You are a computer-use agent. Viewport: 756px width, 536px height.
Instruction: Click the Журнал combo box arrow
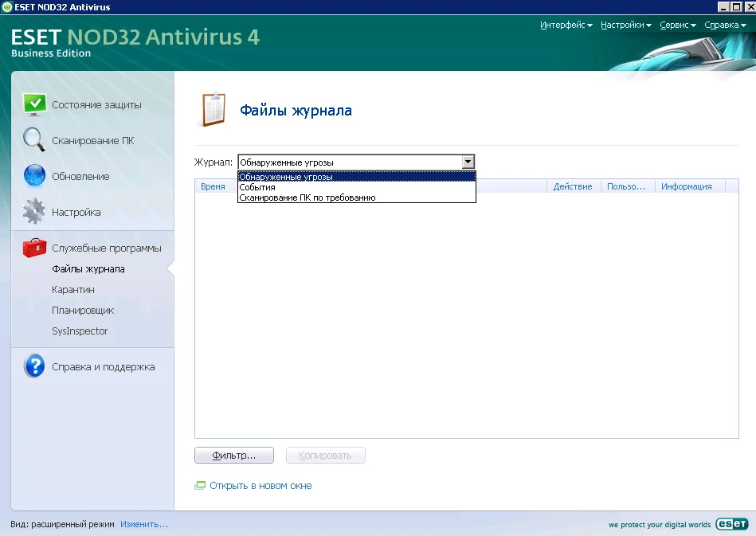tap(468, 162)
